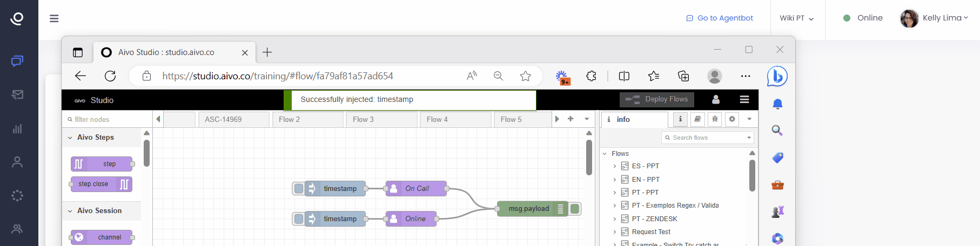This screenshot has width=980, height=246.
Task: Open the shopping tag icon in Edge sidebar
Action: click(777, 158)
